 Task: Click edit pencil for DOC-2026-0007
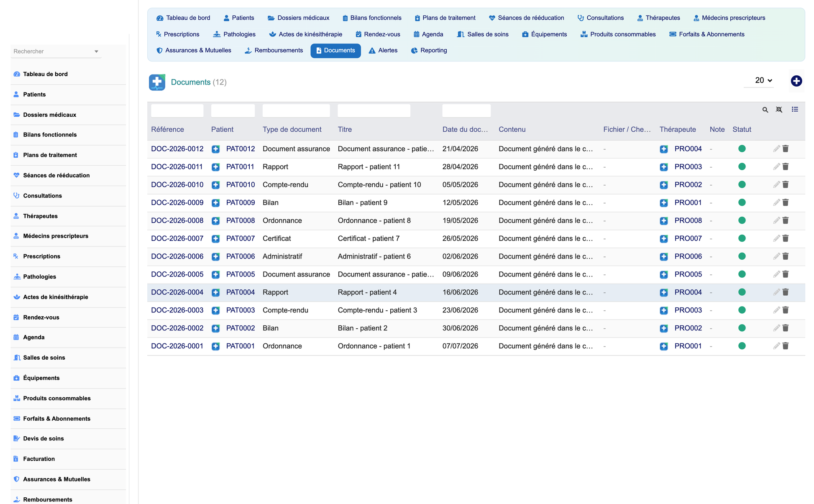pos(776,238)
